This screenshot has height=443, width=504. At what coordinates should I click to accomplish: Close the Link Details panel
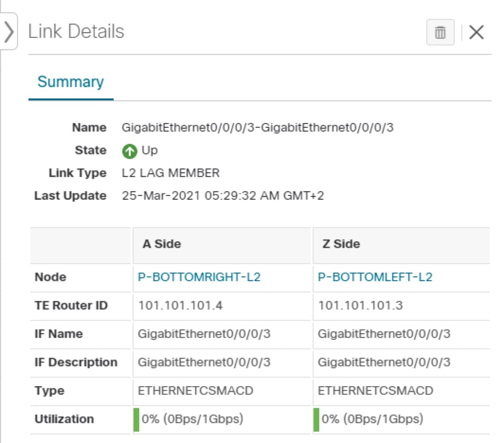tap(476, 32)
